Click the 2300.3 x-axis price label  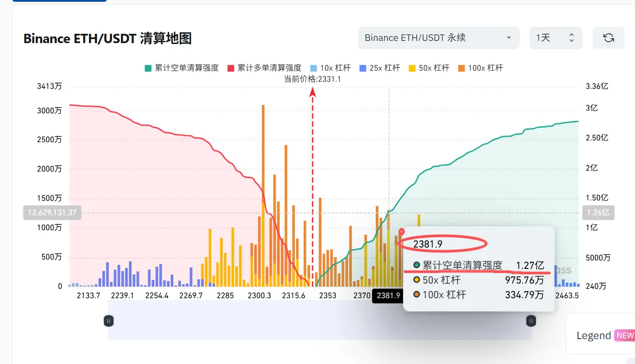(x=259, y=296)
